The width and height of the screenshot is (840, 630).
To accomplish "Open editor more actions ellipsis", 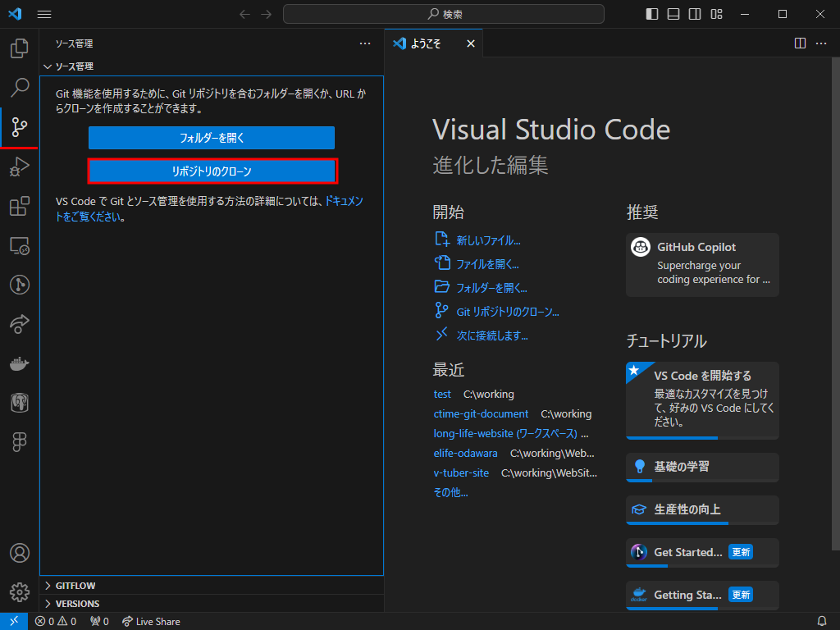I will pyautogui.click(x=821, y=43).
